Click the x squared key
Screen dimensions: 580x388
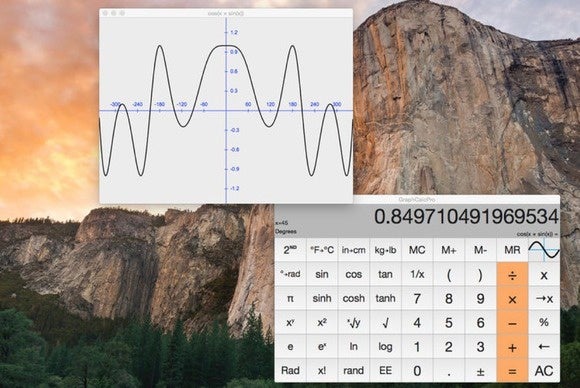pos(322,323)
